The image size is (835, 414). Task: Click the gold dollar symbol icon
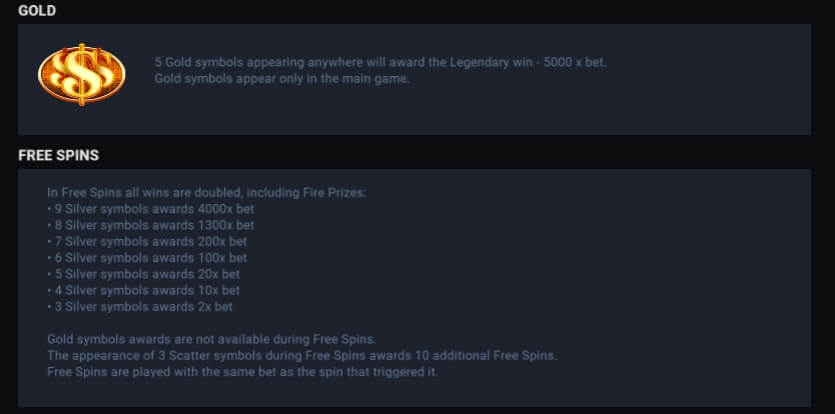(x=82, y=73)
